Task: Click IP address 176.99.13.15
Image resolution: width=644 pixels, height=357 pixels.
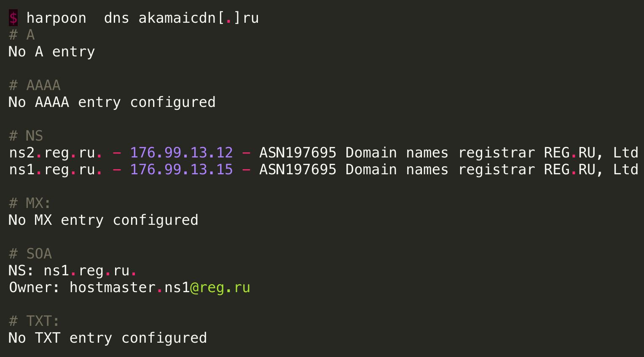Action: pyautogui.click(x=181, y=170)
